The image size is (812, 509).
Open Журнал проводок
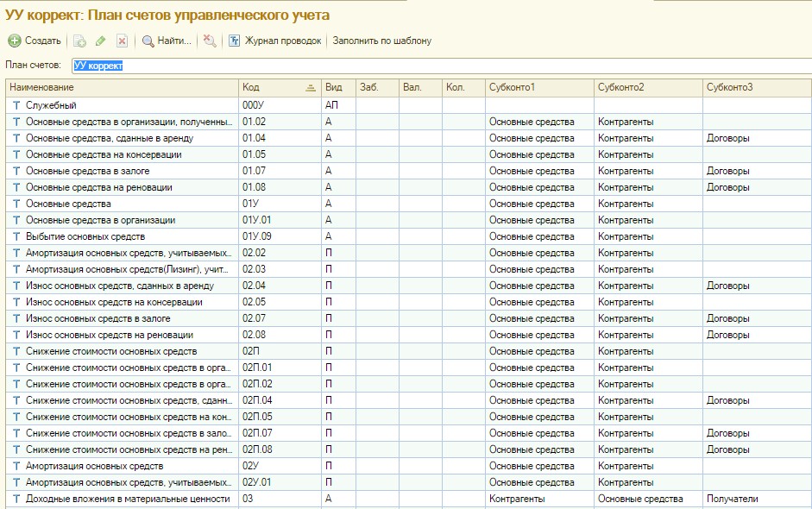(x=275, y=41)
